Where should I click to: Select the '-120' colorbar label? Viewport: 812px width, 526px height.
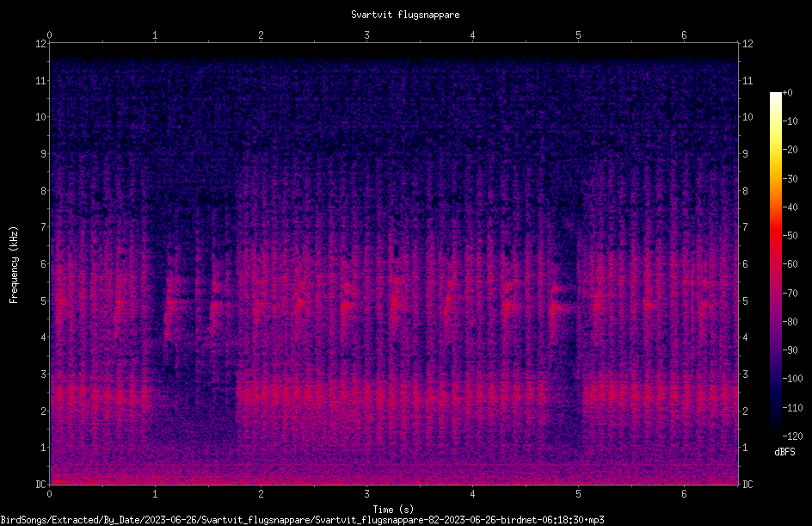point(792,436)
